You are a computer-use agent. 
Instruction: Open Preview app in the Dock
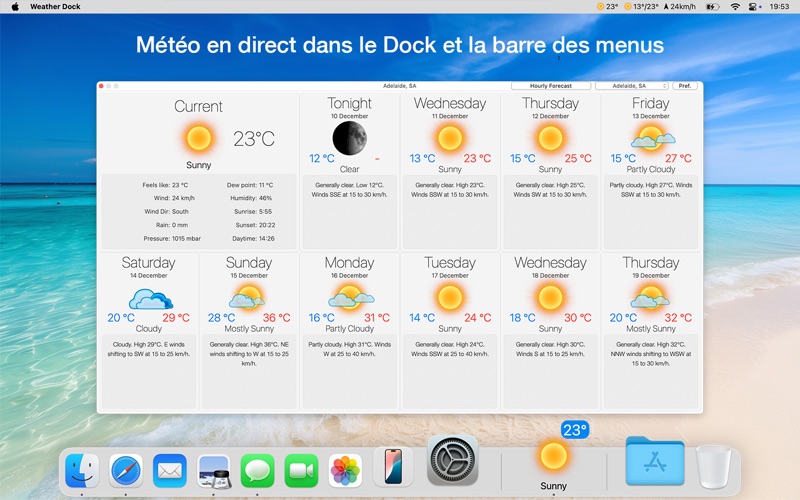(x=214, y=470)
